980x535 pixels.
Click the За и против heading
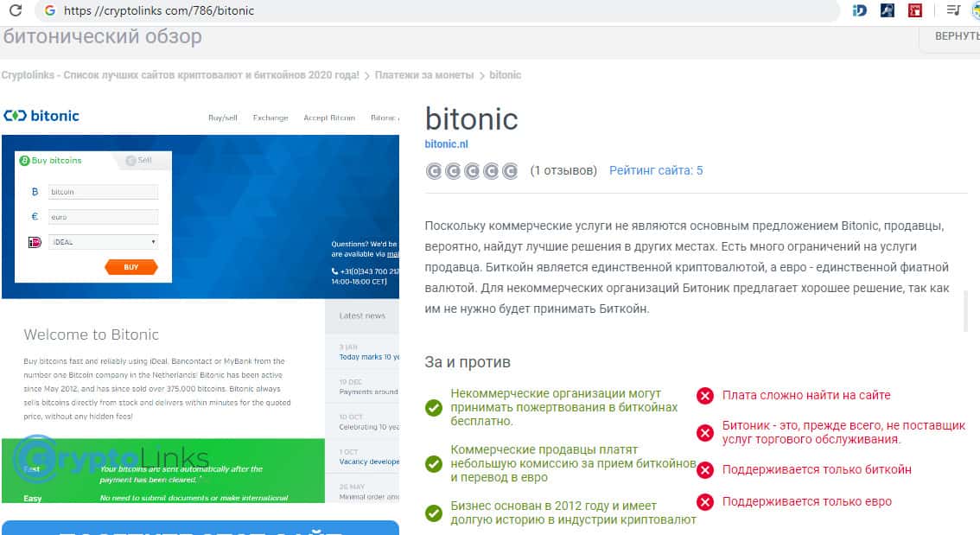pos(468,362)
